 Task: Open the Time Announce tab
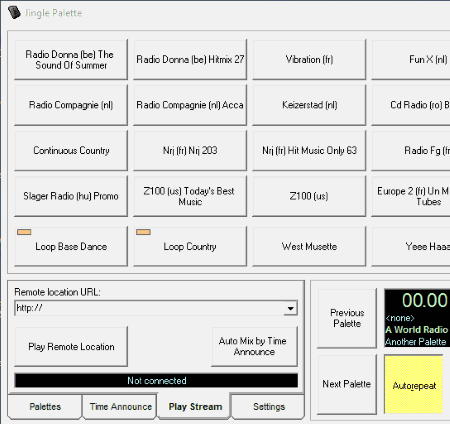tap(120, 407)
